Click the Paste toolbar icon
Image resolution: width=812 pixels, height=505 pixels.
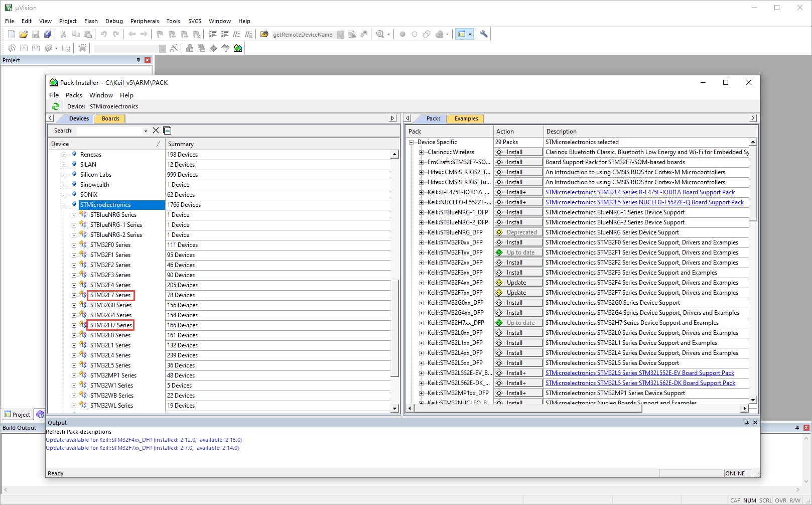[x=88, y=34]
